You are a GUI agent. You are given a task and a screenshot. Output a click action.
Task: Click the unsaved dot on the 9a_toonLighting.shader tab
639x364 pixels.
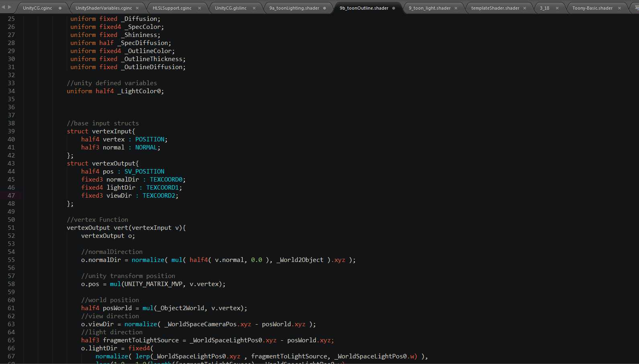[324, 8]
